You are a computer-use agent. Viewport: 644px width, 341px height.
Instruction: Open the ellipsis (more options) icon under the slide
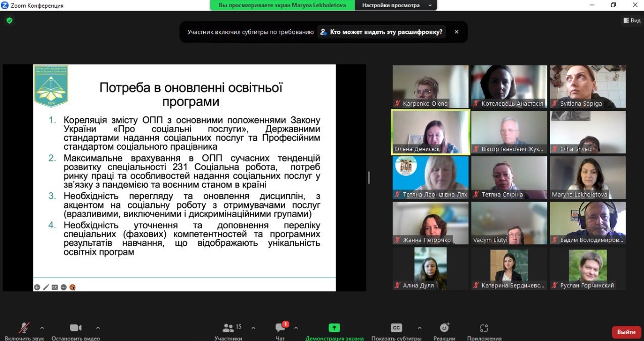(x=65, y=287)
